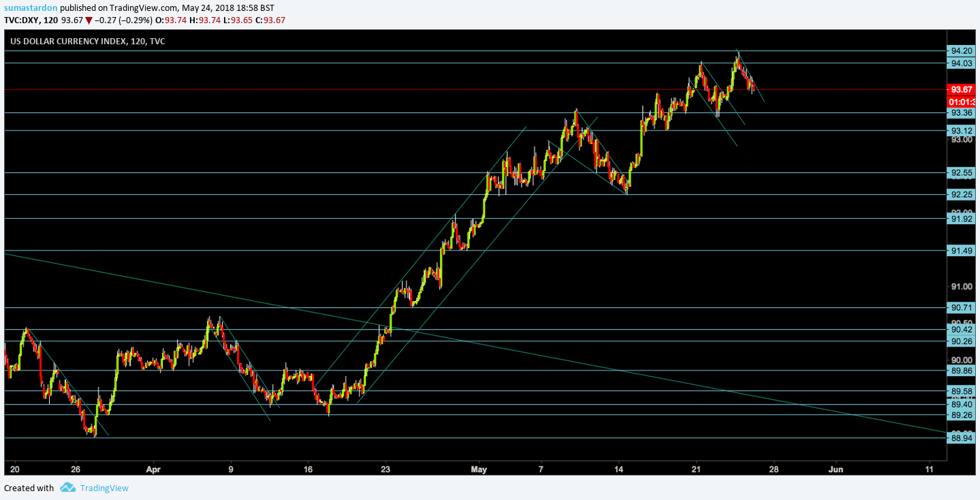980x500 pixels.
Task: Click the 28 date label on time axis
Action: tap(774, 469)
